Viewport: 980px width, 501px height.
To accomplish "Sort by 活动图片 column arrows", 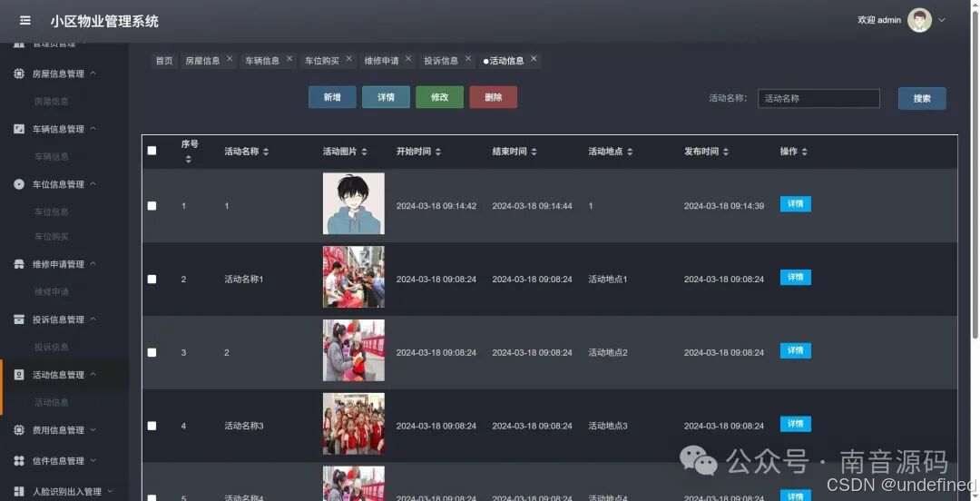I will pos(364,152).
